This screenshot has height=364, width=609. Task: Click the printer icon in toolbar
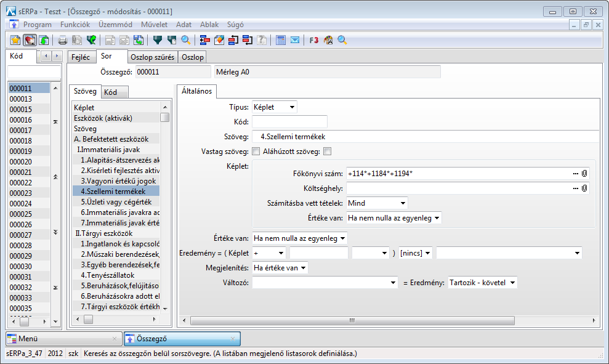pyautogui.click(x=62, y=40)
